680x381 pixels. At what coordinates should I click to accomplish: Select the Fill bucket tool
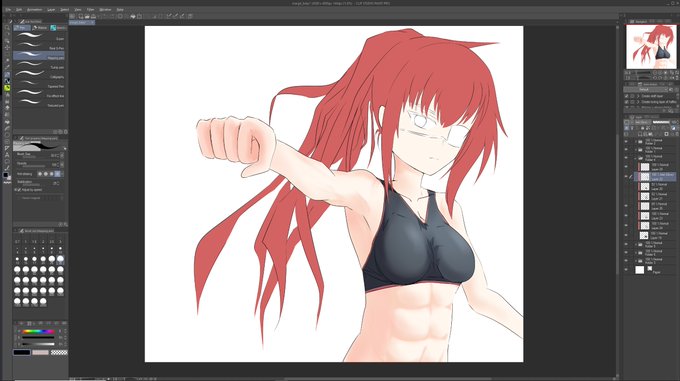click(x=7, y=121)
